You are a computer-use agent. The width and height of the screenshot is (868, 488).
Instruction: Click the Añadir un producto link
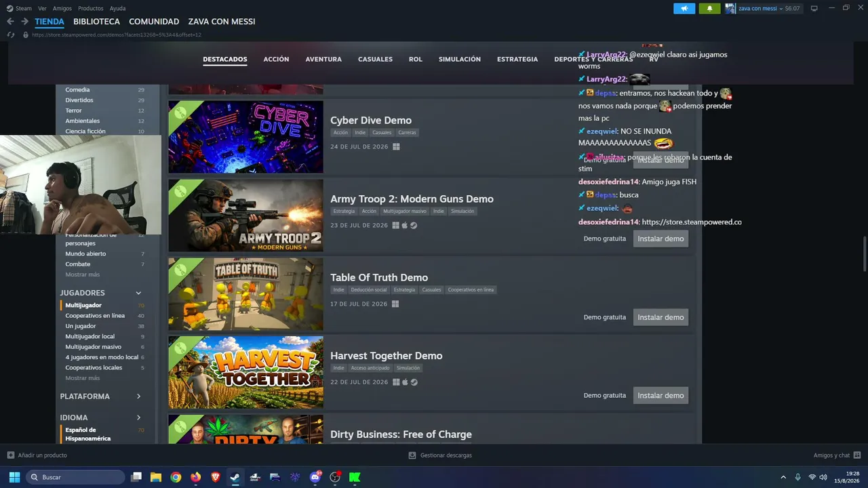pos(42,455)
